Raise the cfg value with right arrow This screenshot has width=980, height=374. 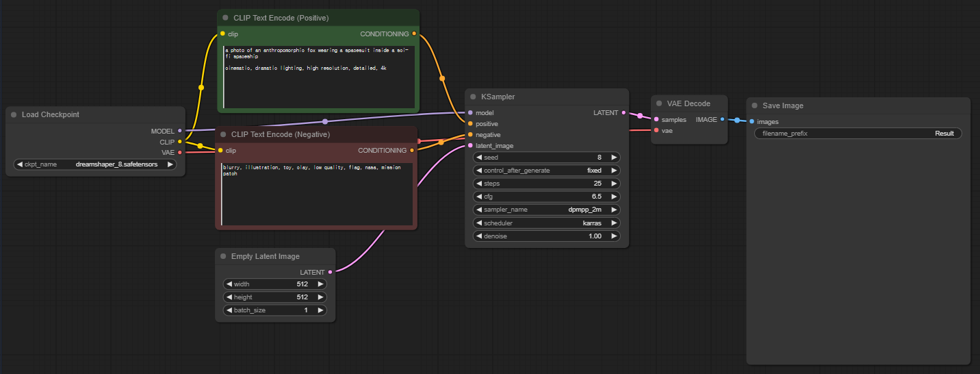pos(614,197)
